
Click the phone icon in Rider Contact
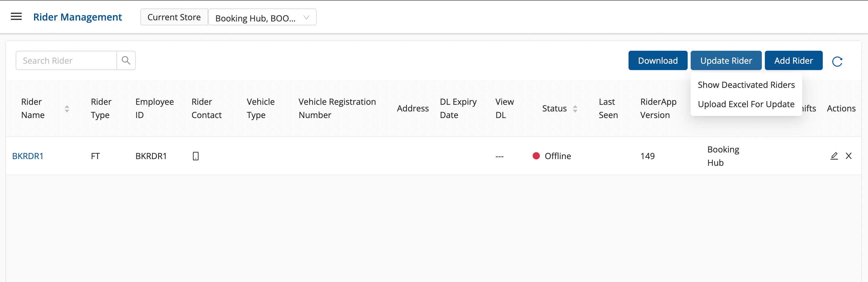(195, 156)
